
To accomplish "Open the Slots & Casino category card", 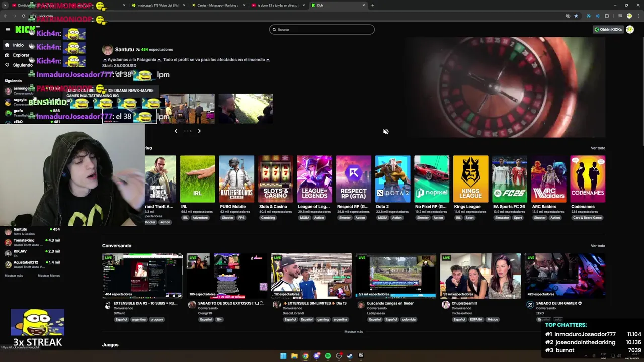I will tap(275, 179).
